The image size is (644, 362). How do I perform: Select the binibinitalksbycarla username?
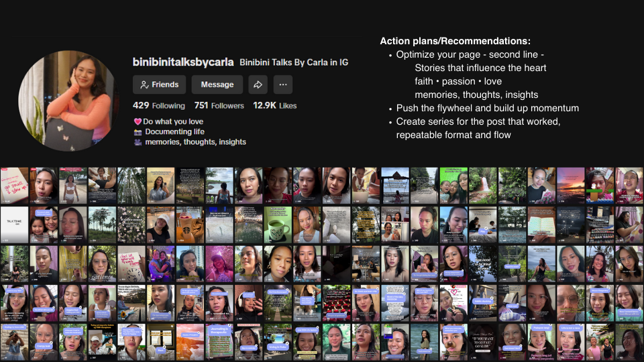click(x=183, y=62)
